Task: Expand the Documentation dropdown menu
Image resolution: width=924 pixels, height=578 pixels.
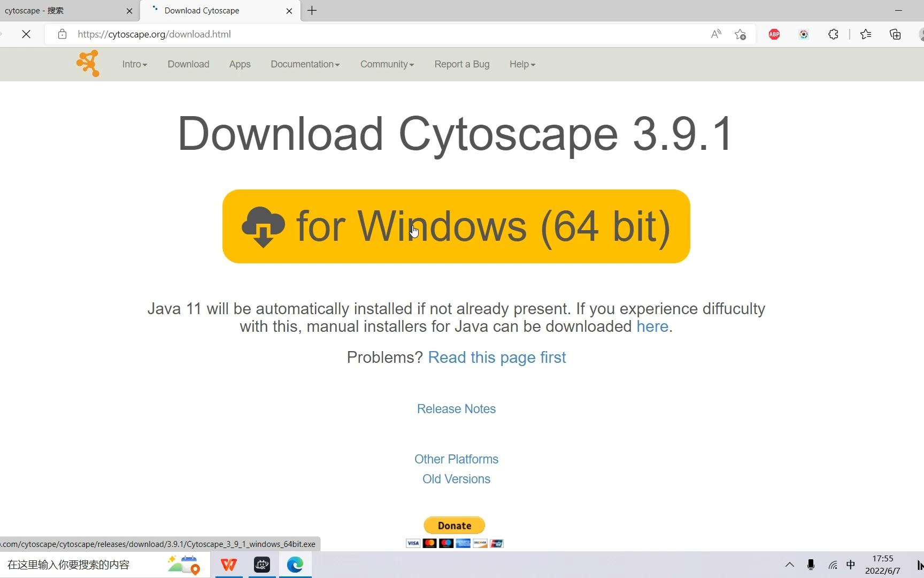Action: pyautogui.click(x=305, y=64)
